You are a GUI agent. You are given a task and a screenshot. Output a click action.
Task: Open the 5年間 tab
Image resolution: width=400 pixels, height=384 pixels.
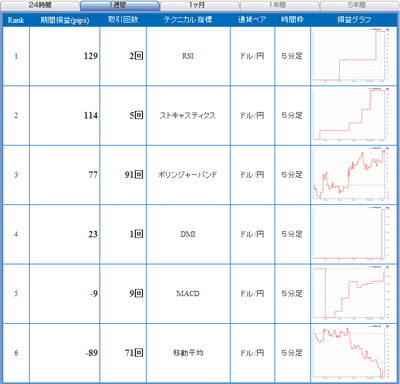[359, 5]
